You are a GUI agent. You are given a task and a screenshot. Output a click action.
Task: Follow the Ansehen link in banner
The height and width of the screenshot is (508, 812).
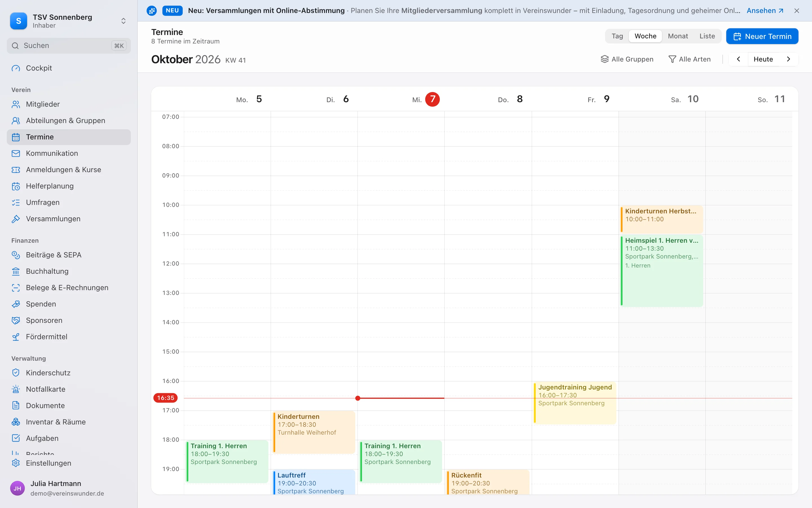pos(765,11)
